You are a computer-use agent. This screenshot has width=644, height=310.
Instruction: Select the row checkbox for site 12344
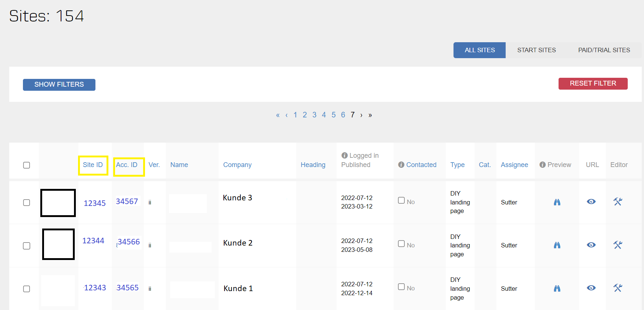pyautogui.click(x=27, y=246)
